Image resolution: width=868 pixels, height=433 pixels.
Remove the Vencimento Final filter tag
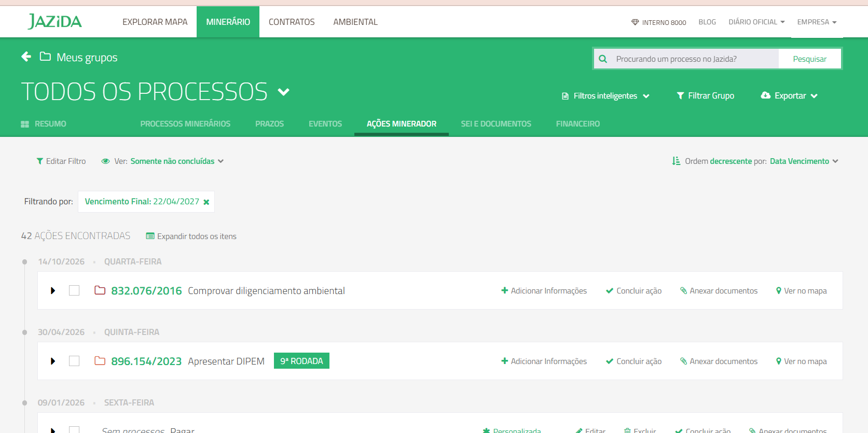206,202
